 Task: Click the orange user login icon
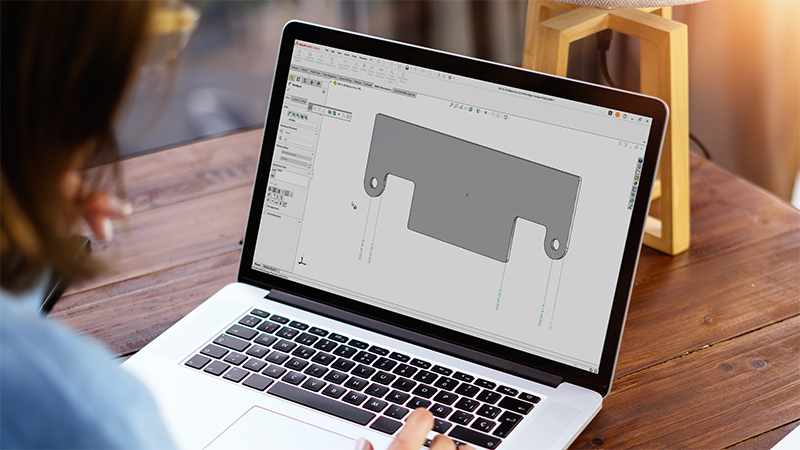617,114
